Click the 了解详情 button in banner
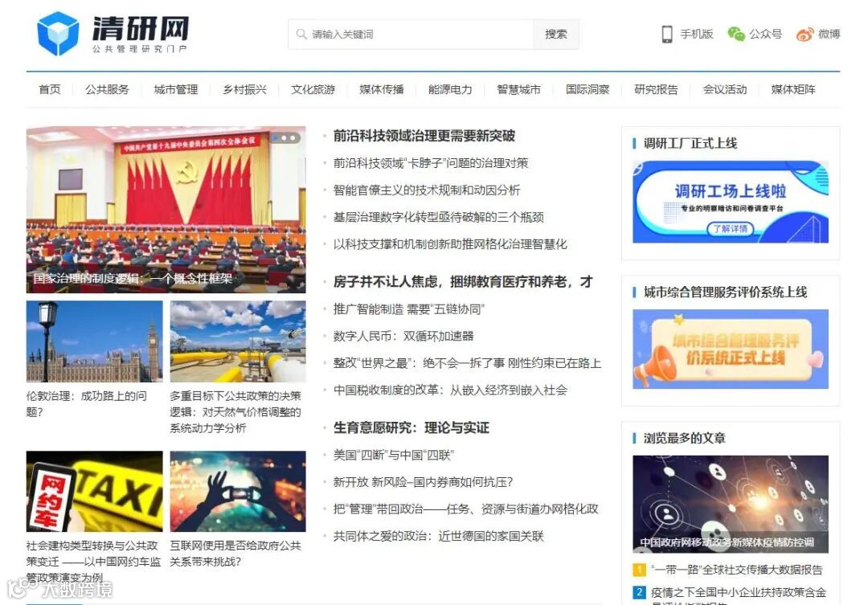Image resolution: width=868 pixels, height=605 pixels. pos(730,229)
